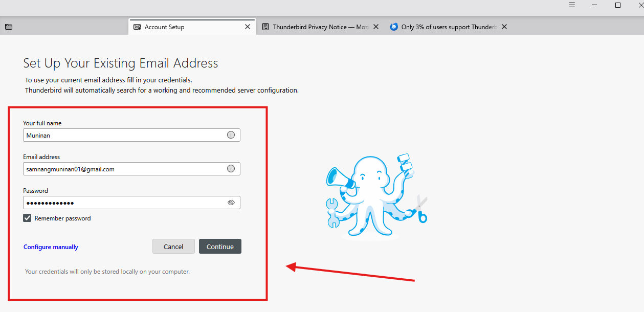644x312 pixels.
Task: Click the Configure manually link
Action: point(51,247)
